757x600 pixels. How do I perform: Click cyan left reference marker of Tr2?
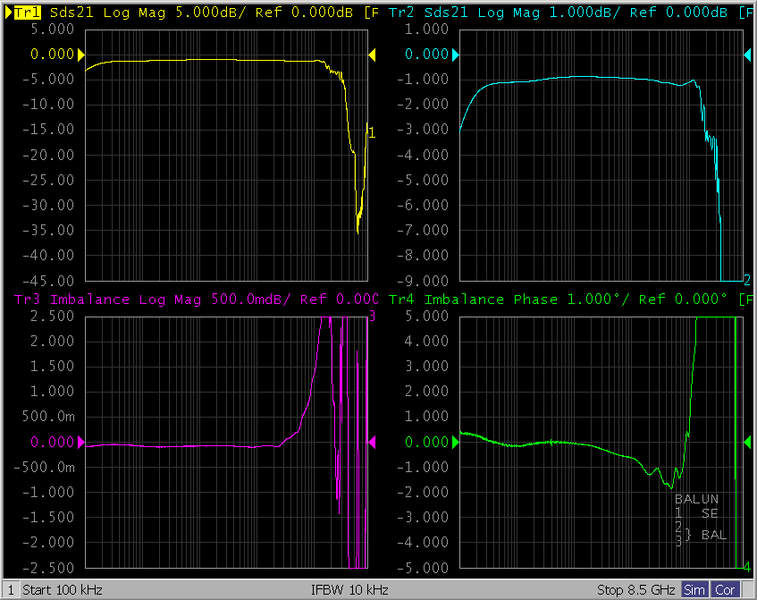pos(455,55)
